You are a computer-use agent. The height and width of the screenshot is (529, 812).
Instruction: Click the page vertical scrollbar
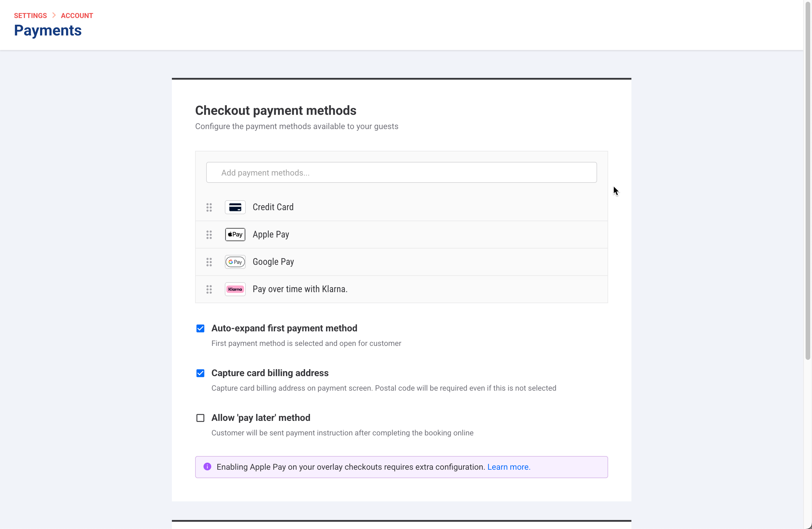808,181
